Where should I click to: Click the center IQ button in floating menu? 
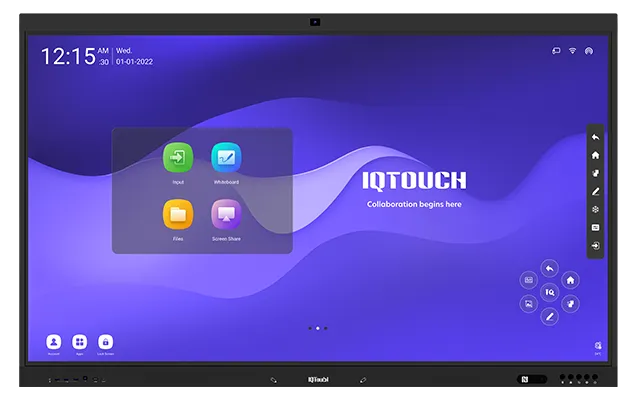(x=549, y=292)
